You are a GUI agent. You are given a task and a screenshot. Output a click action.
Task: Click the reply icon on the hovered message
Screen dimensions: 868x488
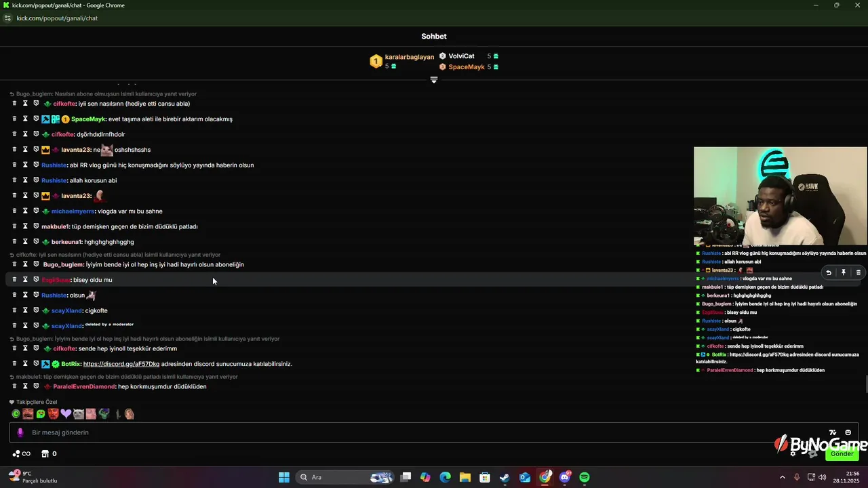pyautogui.click(x=829, y=272)
